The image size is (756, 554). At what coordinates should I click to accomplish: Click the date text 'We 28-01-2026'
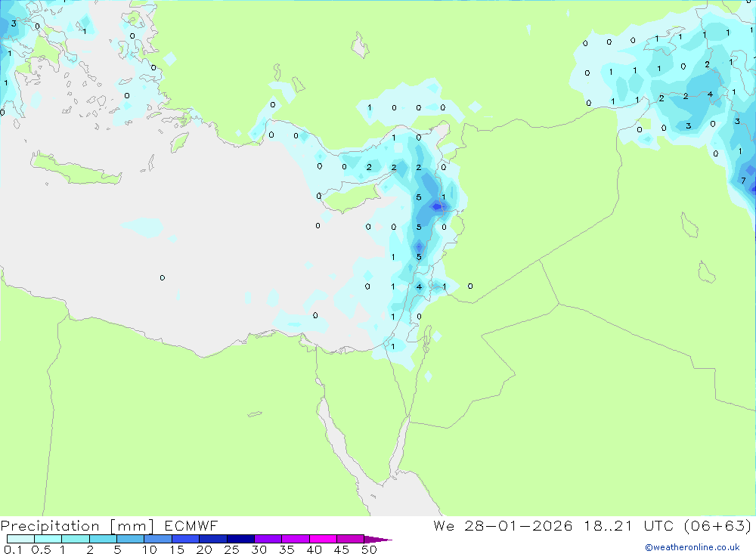click(x=503, y=525)
